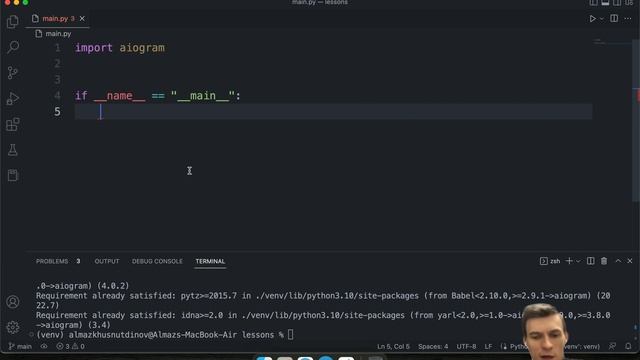Screen dimensions: 640x360
Task: Open the Run and Debug view
Action: tap(13, 98)
